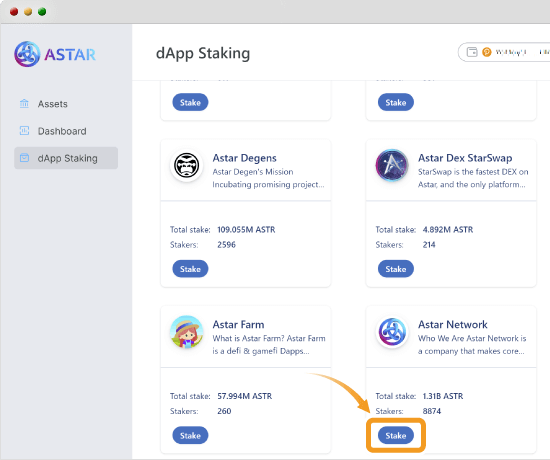The width and height of the screenshot is (550, 460).
Task: Click the Astar Farm girl avatar
Action: tap(187, 332)
